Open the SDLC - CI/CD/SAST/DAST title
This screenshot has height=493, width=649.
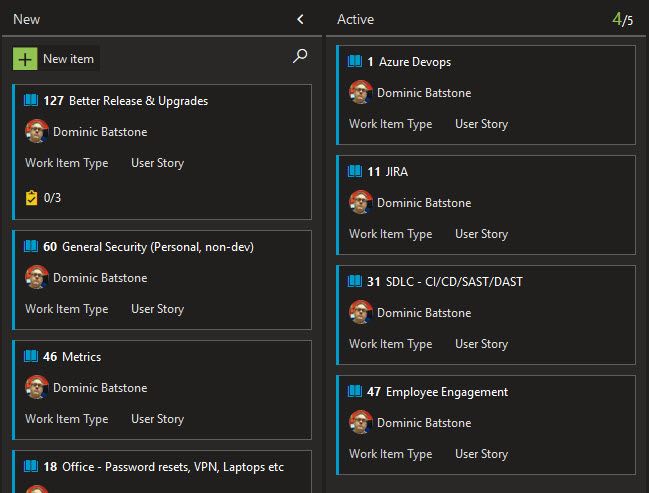point(454,281)
